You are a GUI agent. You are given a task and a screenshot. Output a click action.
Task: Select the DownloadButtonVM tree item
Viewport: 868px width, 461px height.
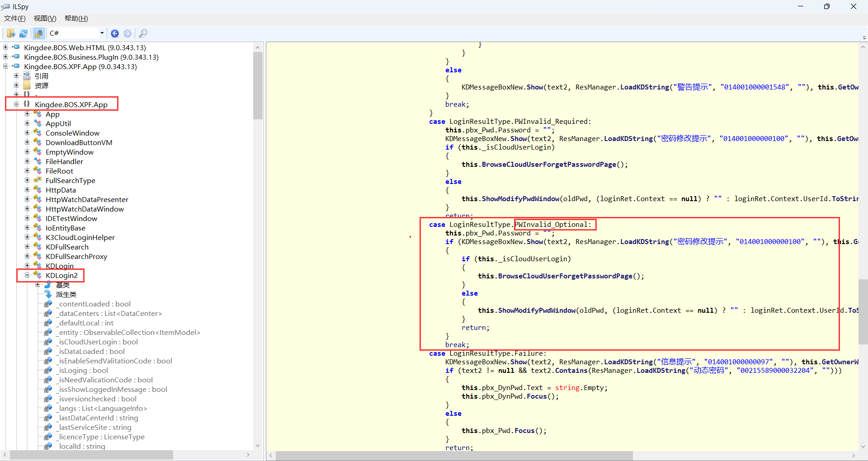pos(79,142)
